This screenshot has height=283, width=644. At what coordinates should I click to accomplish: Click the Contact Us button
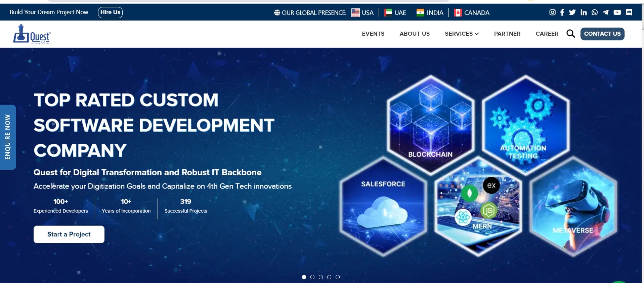point(602,34)
